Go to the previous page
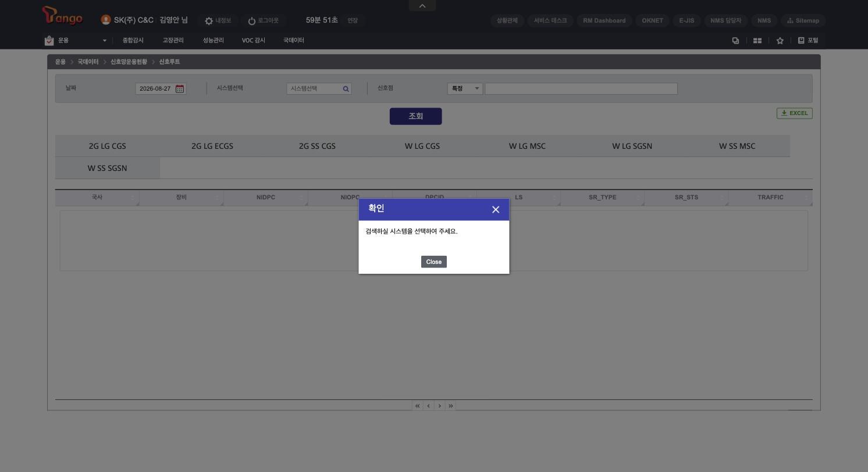The width and height of the screenshot is (868, 472). (x=429, y=406)
